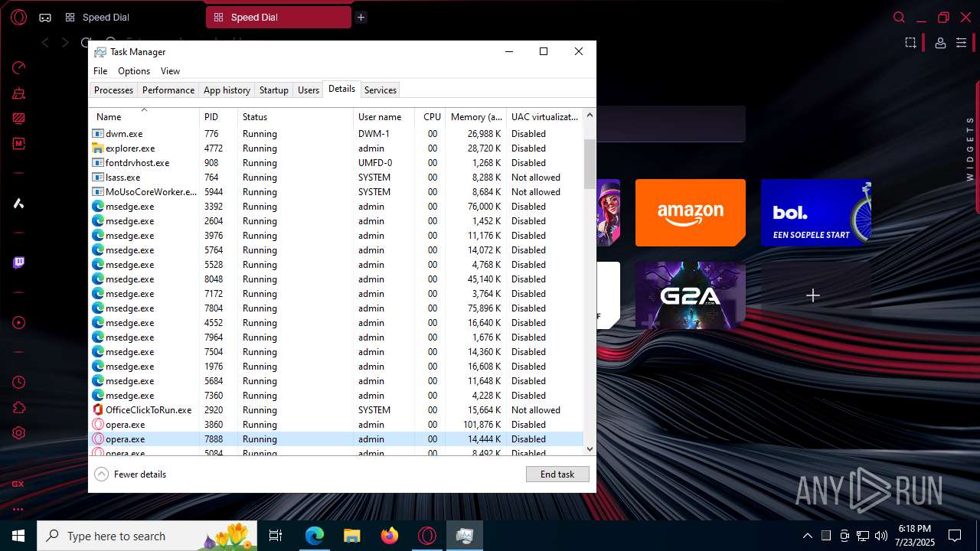Viewport: 980px width, 551px height.
Task: Switch to the App history tab
Action: [x=227, y=90]
